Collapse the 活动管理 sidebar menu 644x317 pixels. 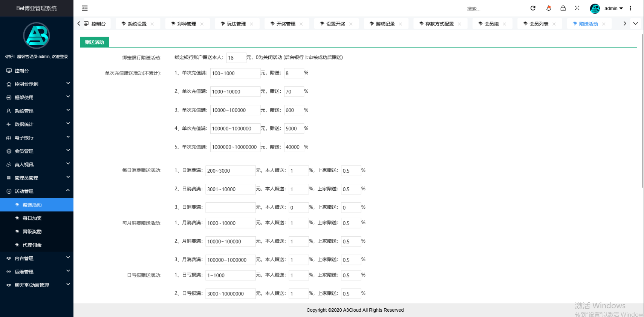point(37,191)
